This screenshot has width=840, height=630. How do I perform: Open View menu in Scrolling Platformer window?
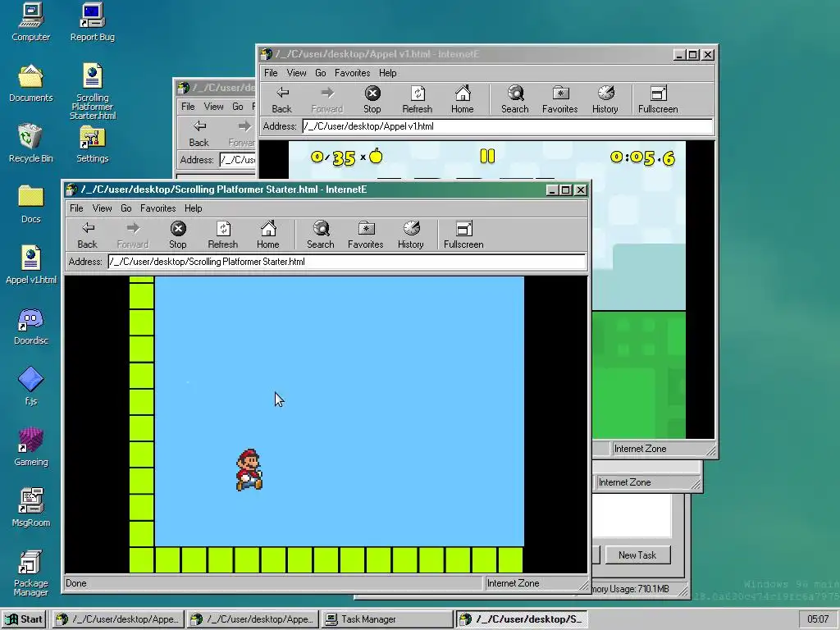(x=102, y=208)
